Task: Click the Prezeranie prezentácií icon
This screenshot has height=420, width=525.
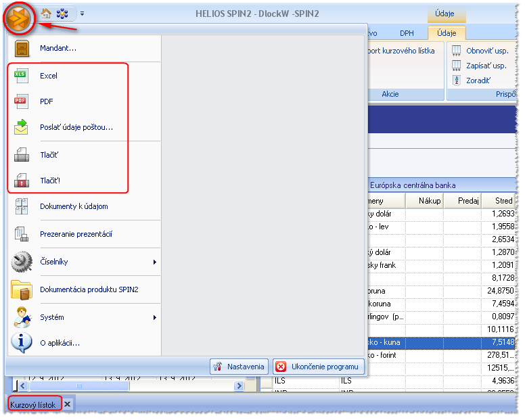Action: (x=22, y=234)
